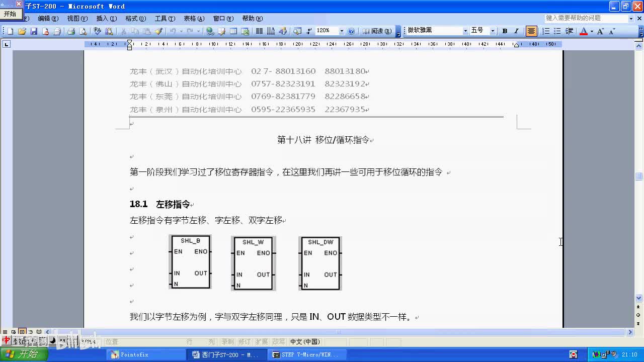Open Print Preview from toolbar
Image resolution: width=644 pixels, height=362 pixels.
(x=83, y=31)
